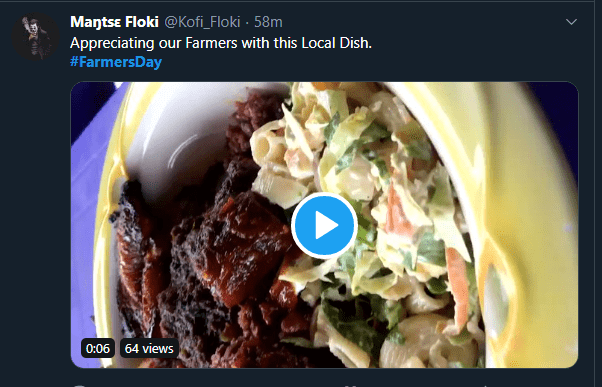The height and width of the screenshot is (387, 602).
Task: Open the tweet options caret menu
Action: pyautogui.click(x=571, y=22)
